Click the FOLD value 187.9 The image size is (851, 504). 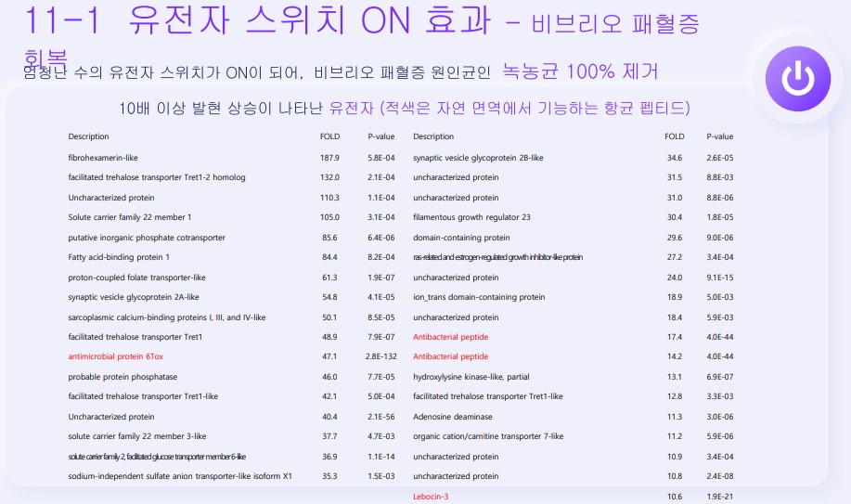click(x=329, y=158)
